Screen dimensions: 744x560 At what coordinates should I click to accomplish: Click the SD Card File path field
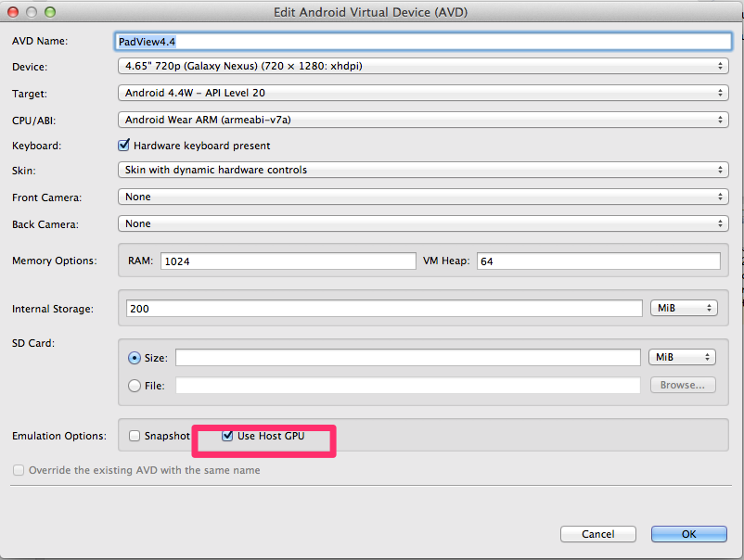pyautogui.click(x=407, y=385)
